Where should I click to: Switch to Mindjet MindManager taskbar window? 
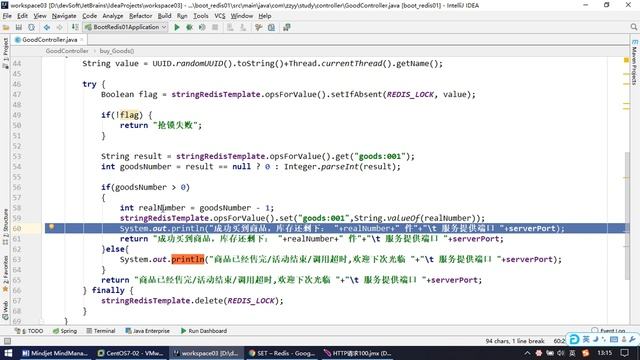click(x=55, y=353)
